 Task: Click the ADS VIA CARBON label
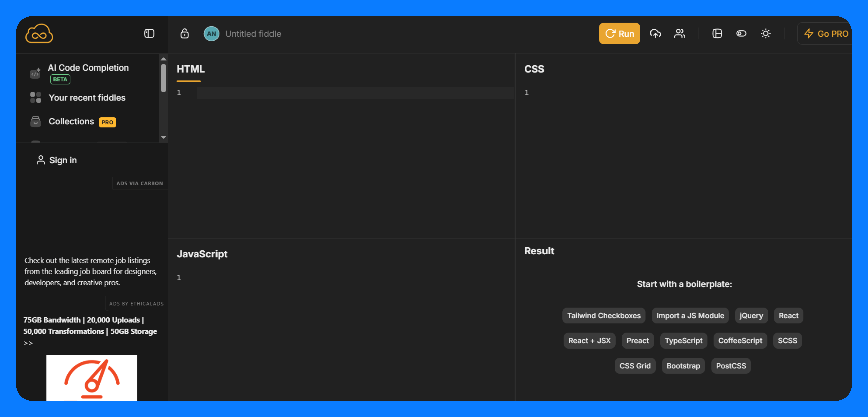[x=139, y=183]
